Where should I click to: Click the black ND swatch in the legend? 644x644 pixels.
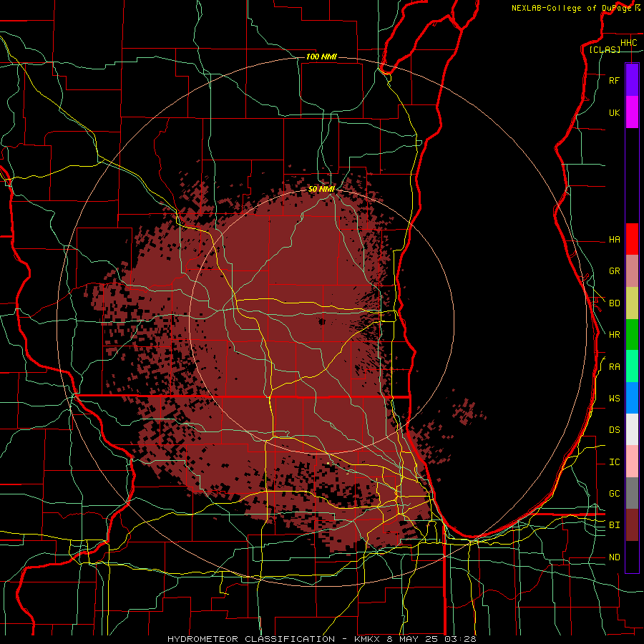coord(632,557)
